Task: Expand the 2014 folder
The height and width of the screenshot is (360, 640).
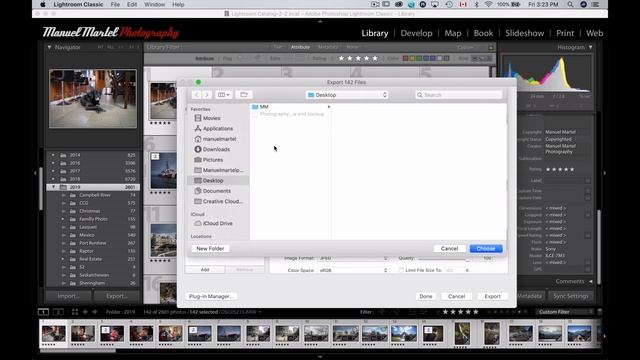Action: point(53,155)
